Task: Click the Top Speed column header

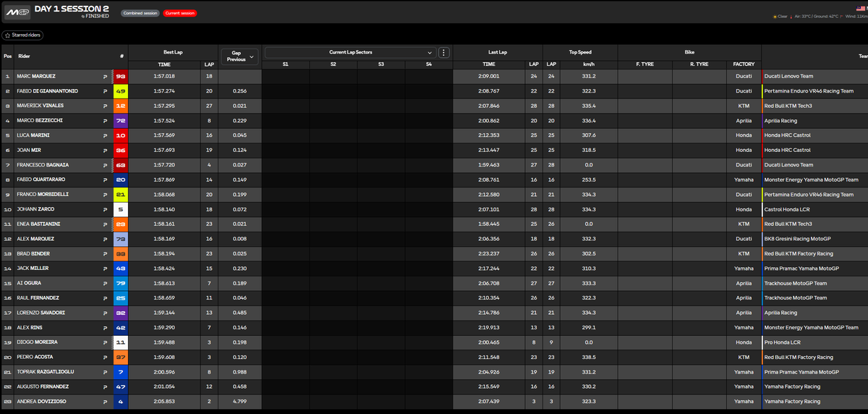Action: coord(580,52)
